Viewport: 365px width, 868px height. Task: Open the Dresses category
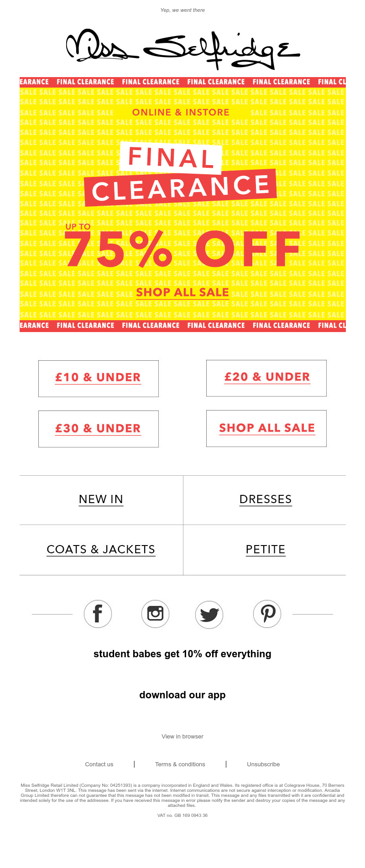point(266,499)
